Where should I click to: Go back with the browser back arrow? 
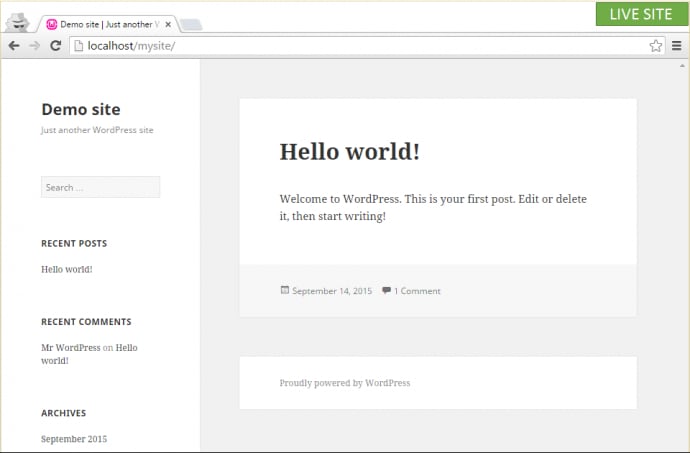point(14,45)
